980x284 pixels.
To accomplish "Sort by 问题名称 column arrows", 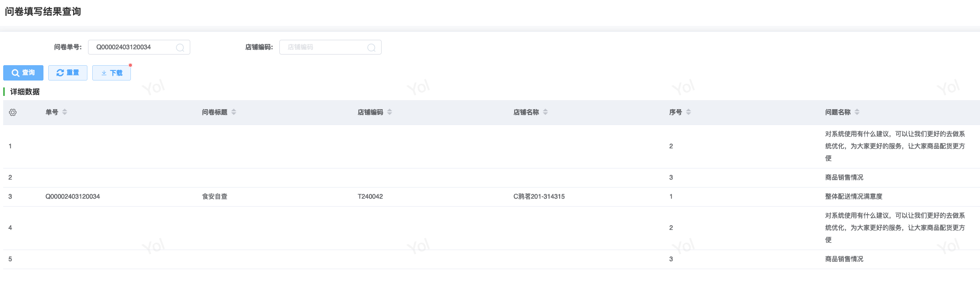I will point(857,112).
